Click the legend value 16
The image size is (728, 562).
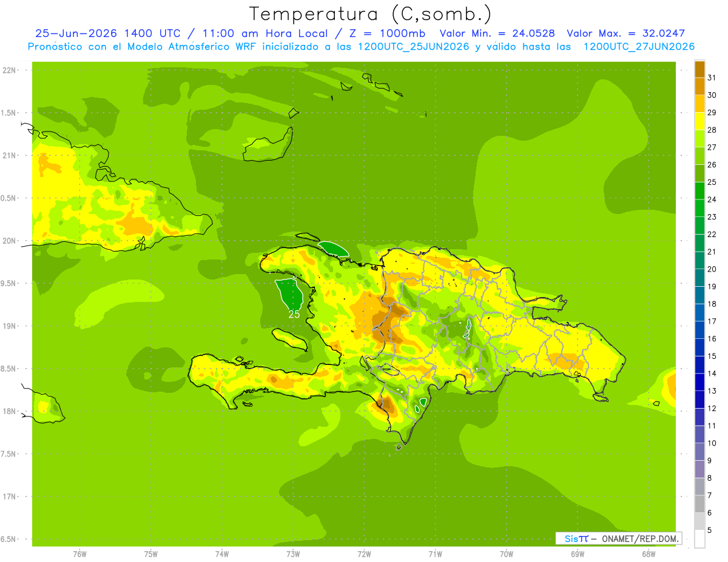pyautogui.click(x=712, y=339)
